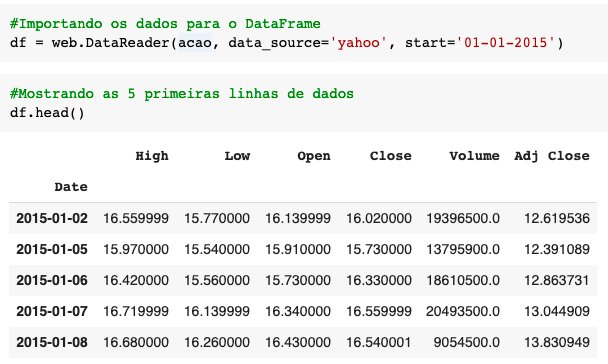Select row index 2015-01-02

pyautogui.click(x=52, y=218)
